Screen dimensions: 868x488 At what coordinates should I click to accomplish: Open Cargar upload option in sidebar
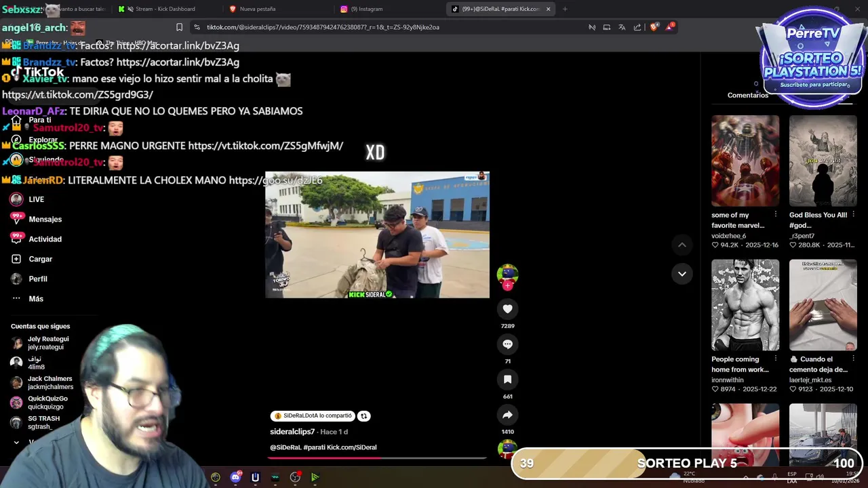[x=32, y=259]
